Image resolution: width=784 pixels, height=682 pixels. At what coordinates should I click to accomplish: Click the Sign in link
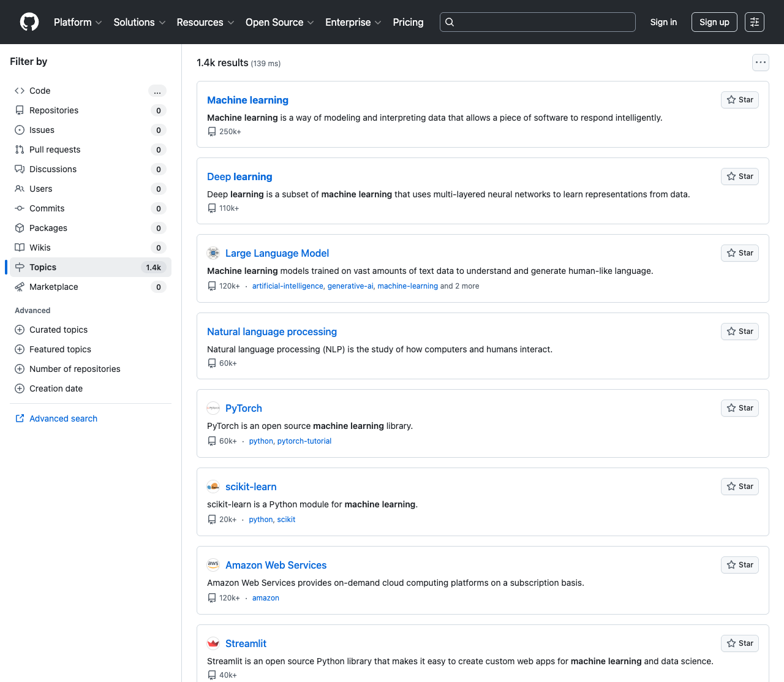(663, 22)
